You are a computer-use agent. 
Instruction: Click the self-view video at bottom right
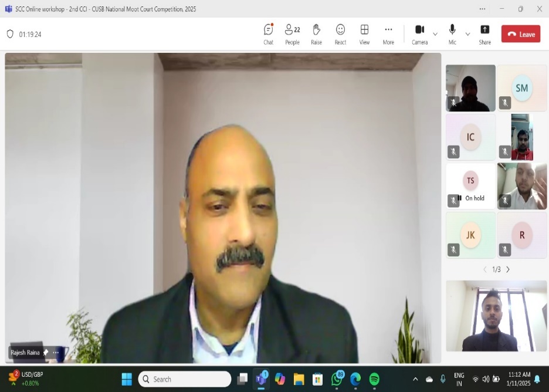(496, 316)
